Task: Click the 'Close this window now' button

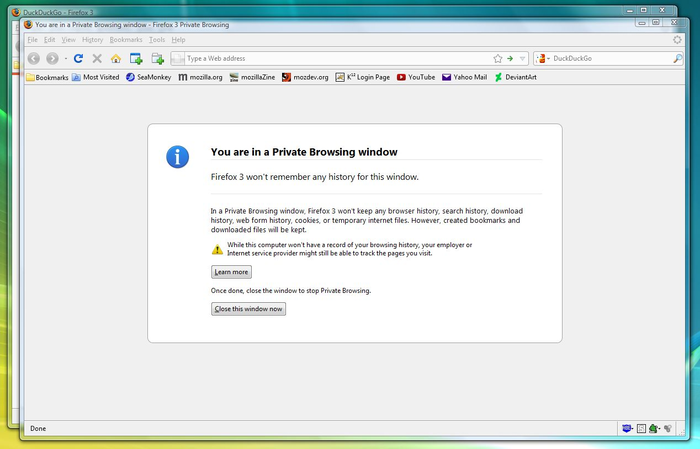Action: 248,309
